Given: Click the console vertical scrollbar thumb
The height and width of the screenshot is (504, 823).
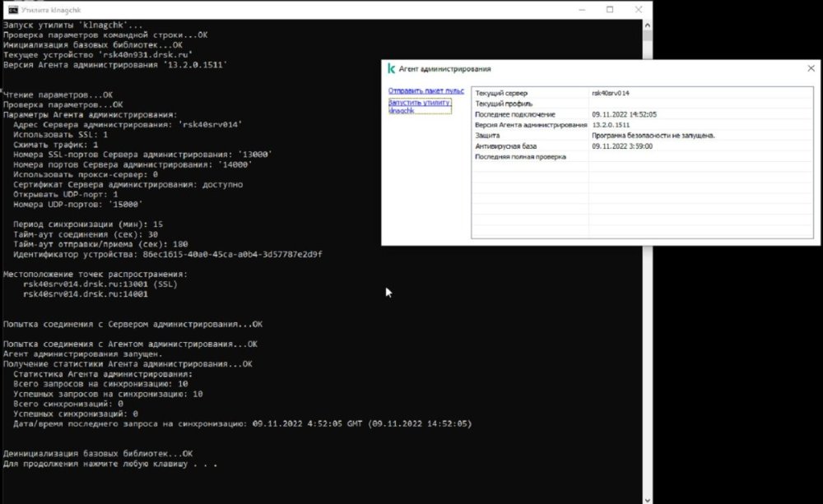Looking at the screenshot, I should point(647,35).
